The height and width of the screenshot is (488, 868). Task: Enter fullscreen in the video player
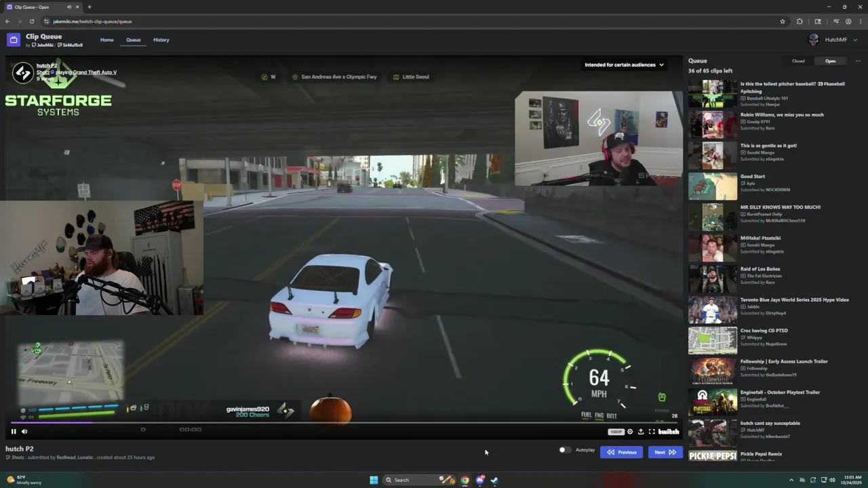[652, 432]
